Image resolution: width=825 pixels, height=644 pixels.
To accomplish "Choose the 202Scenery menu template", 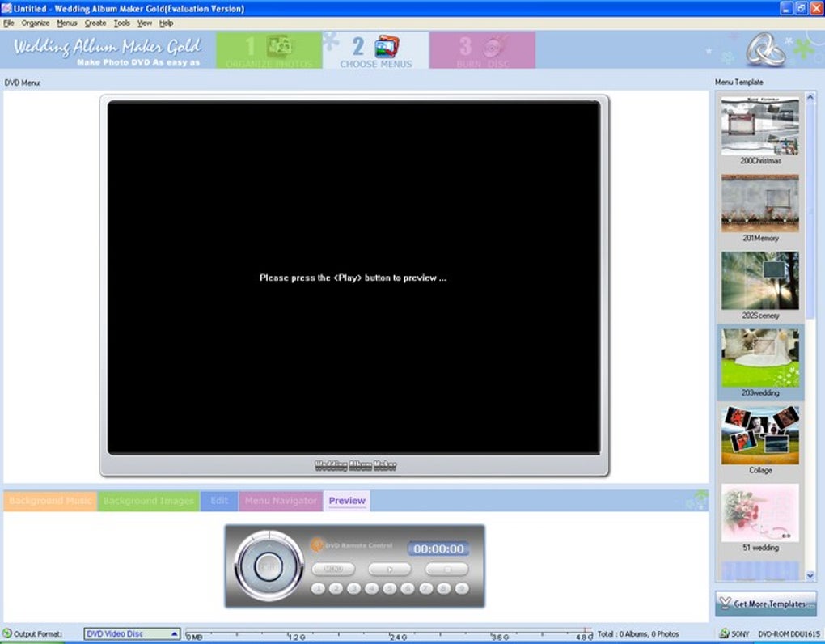I will pyautogui.click(x=759, y=285).
